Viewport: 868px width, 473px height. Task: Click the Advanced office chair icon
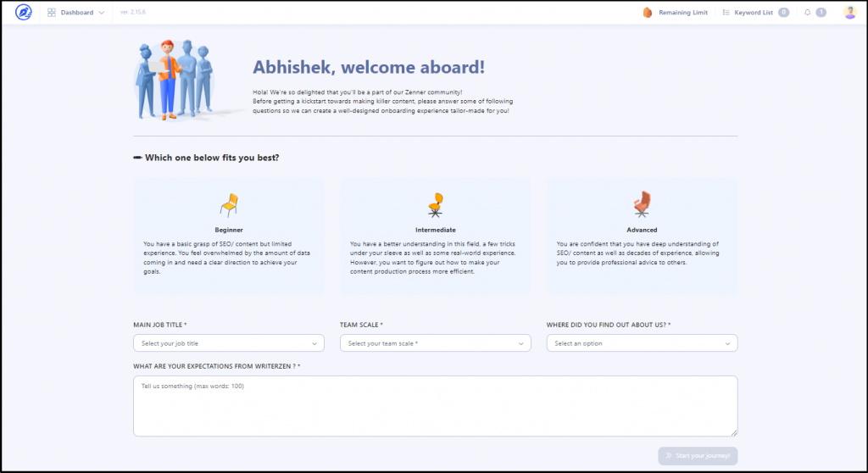point(642,204)
